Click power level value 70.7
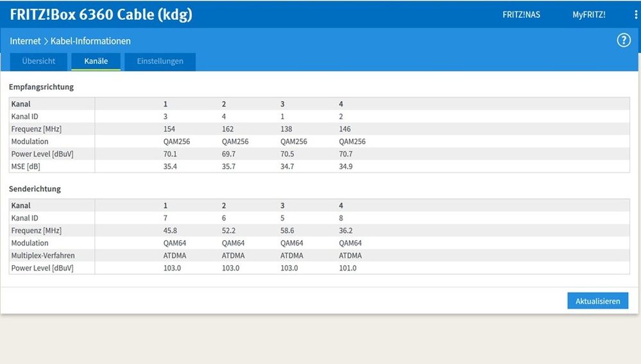Image resolution: width=641 pixels, height=364 pixels. (x=345, y=154)
